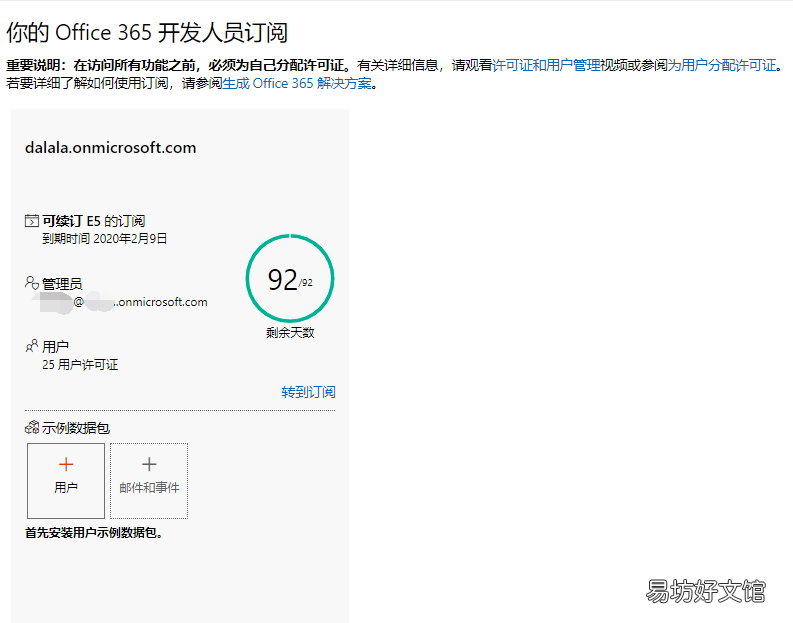Screen dimensions: 793x623
Task: Click the gray plus icon above 邮件和事件
Action: tap(149, 464)
